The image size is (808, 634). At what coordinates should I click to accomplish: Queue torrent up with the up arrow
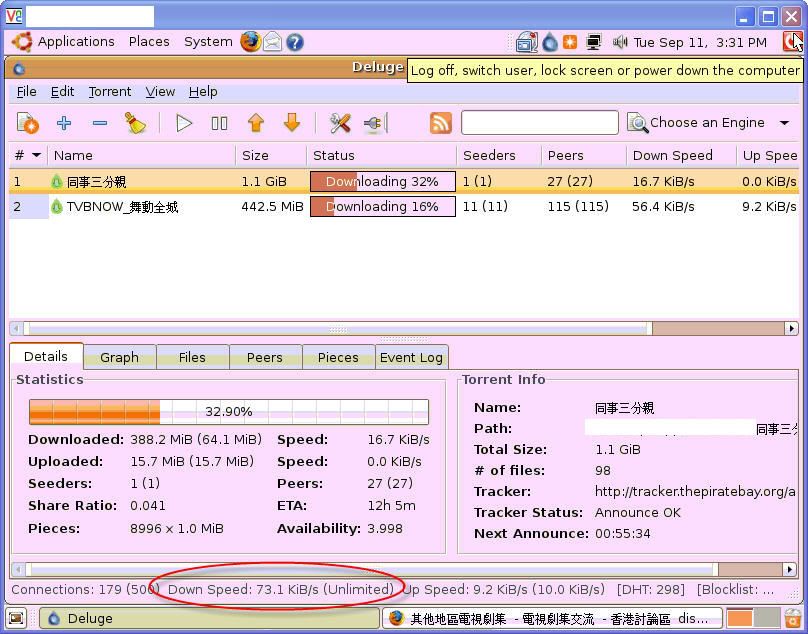pos(256,122)
